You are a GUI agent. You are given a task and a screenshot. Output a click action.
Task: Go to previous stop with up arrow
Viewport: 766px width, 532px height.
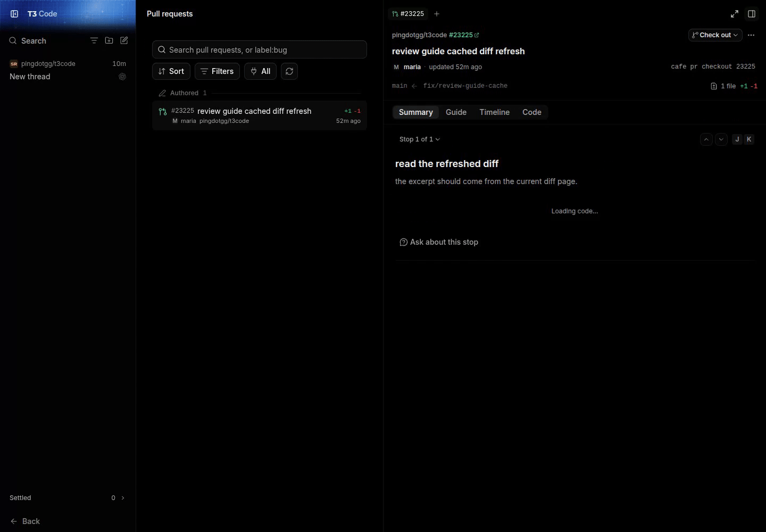[x=706, y=139]
